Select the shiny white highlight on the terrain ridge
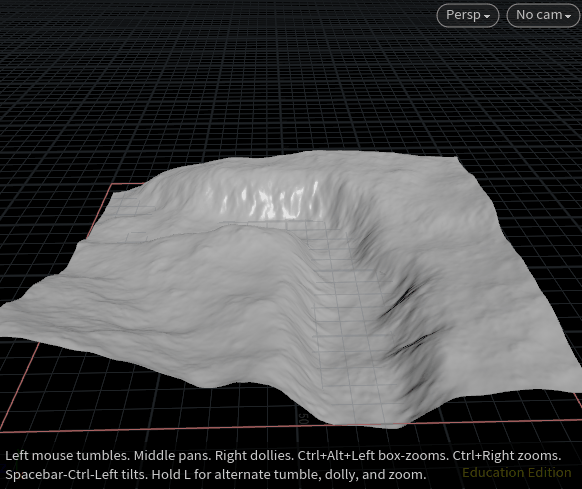Viewport: 582px width, 489px height. 267,202
